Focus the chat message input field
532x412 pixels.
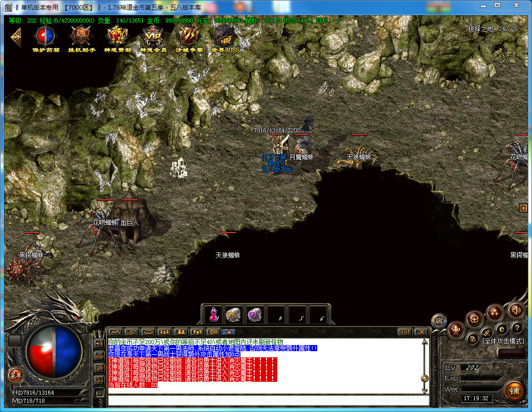coord(269,400)
